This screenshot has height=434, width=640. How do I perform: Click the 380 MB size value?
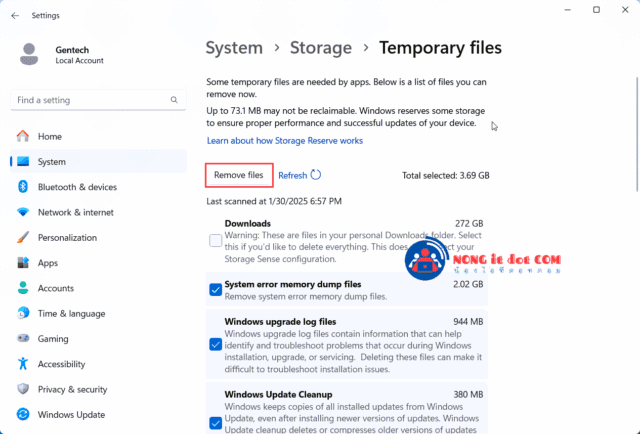468,395
